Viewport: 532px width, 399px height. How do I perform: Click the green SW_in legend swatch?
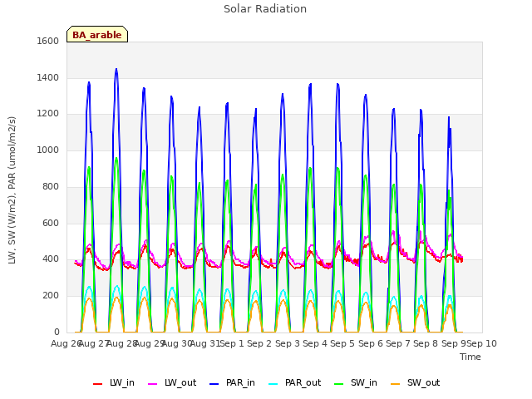pos(338,384)
